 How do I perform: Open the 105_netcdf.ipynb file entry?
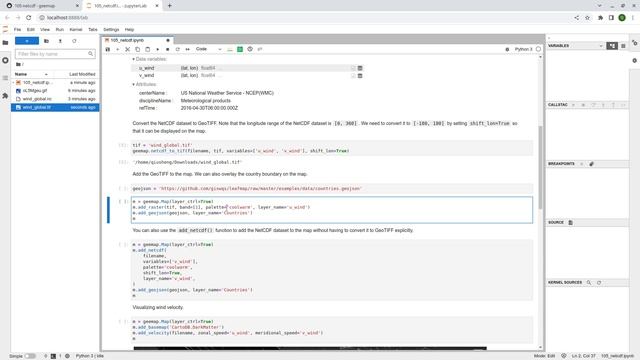[55, 82]
